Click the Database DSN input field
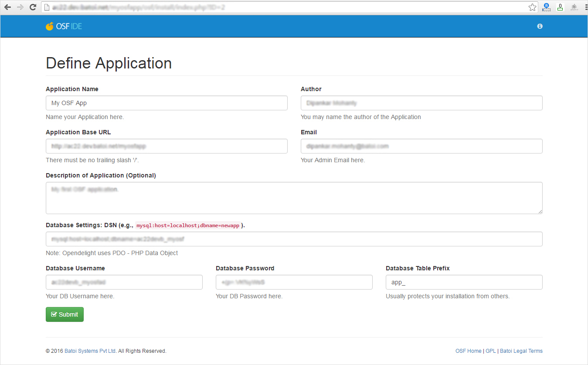Image resolution: width=588 pixels, height=365 pixels. coord(294,239)
